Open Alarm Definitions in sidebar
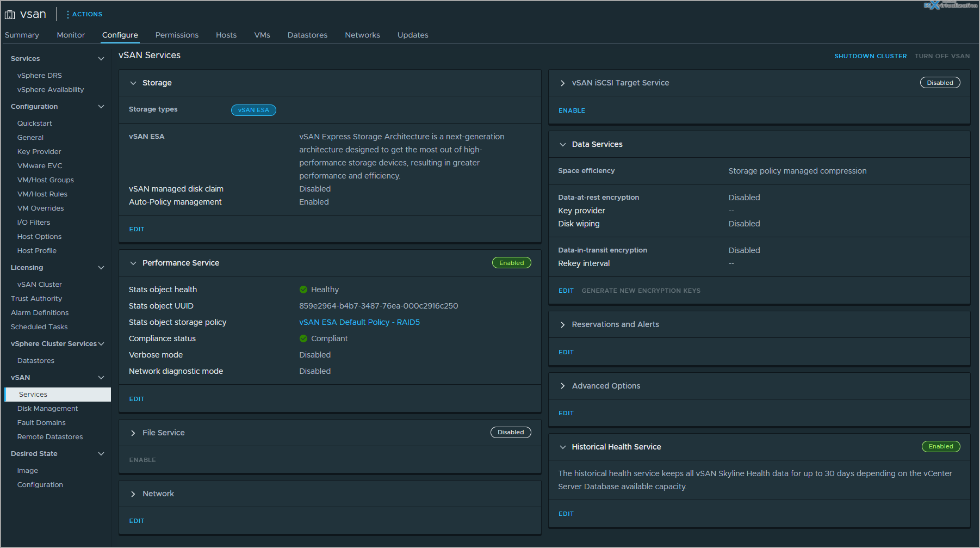 tap(40, 313)
